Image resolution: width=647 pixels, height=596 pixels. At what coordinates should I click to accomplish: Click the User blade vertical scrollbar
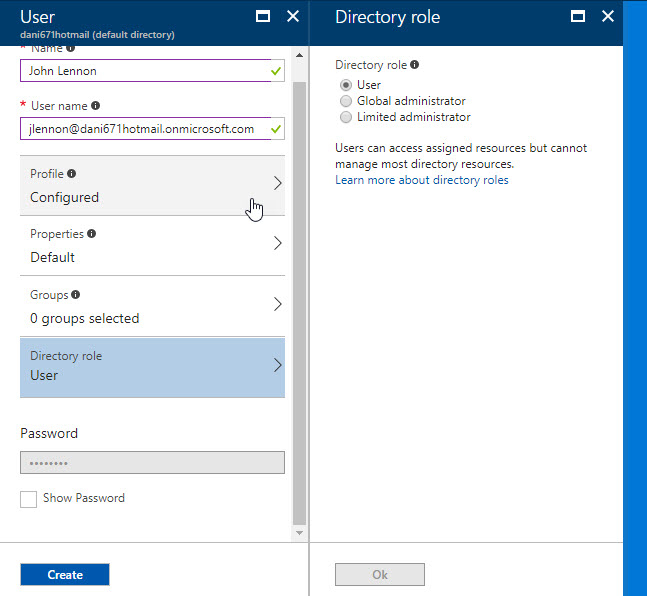click(298, 300)
